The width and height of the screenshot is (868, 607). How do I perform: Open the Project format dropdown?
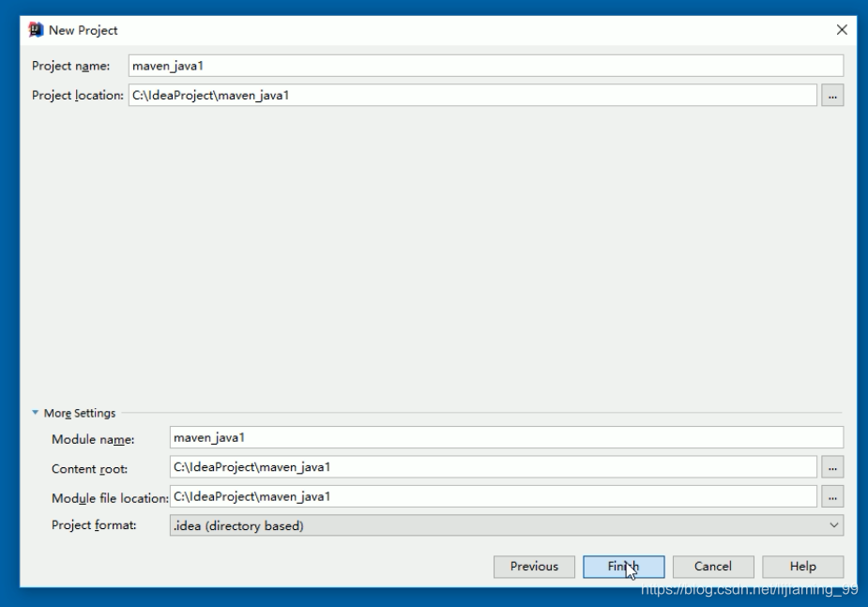507,525
